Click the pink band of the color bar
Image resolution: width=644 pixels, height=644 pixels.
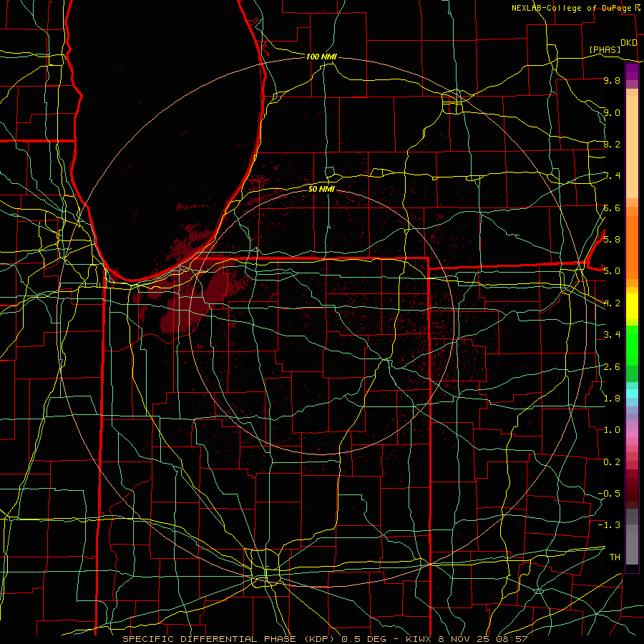pos(632,434)
